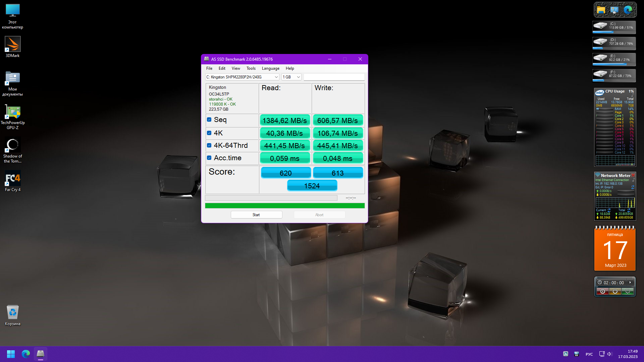This screenshot has width=644, height=362.
Task: Click the green benchmark progress bar
Action: (285, 205)
